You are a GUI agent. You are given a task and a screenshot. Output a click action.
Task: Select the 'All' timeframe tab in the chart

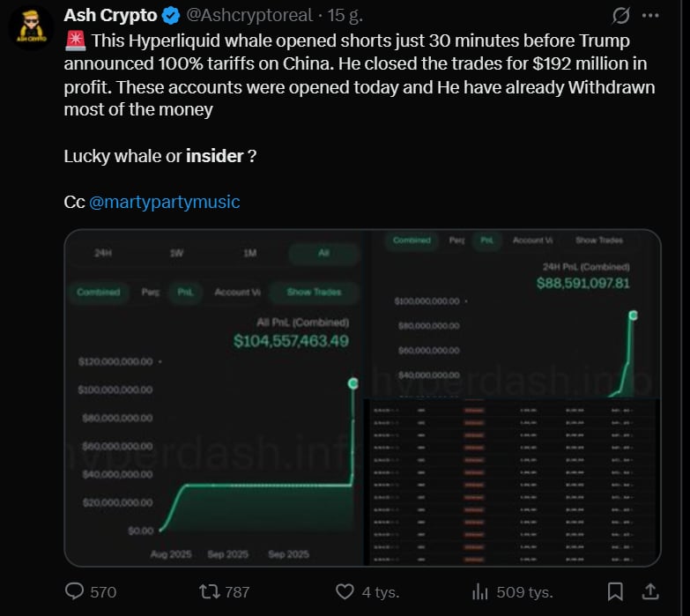tap(323, 254)
